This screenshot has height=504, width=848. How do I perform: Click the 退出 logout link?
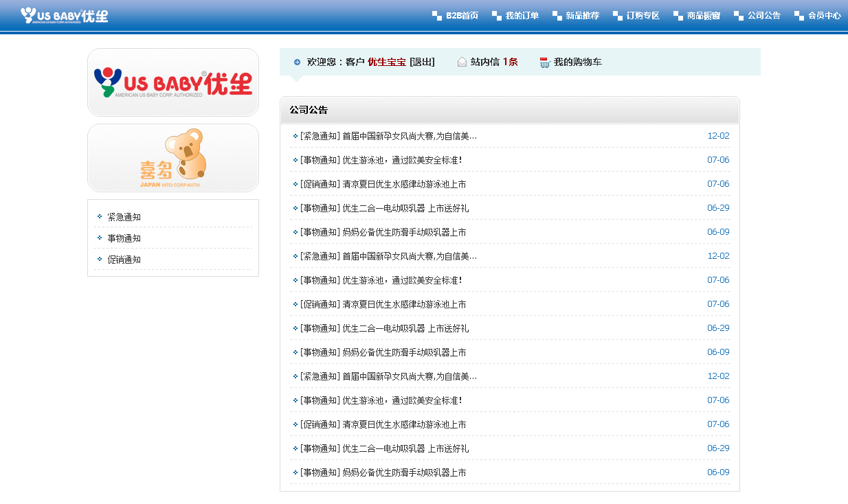coord(422,62)
